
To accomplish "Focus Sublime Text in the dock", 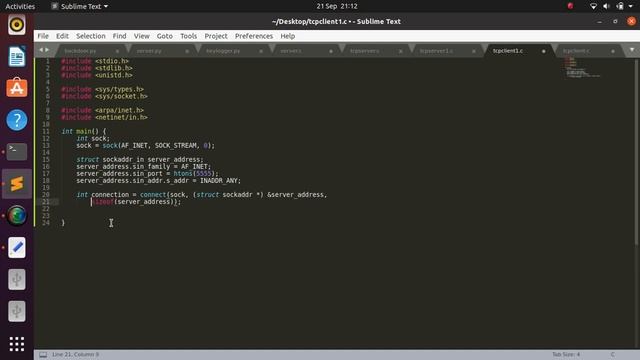I will click(x=17, y=184).
